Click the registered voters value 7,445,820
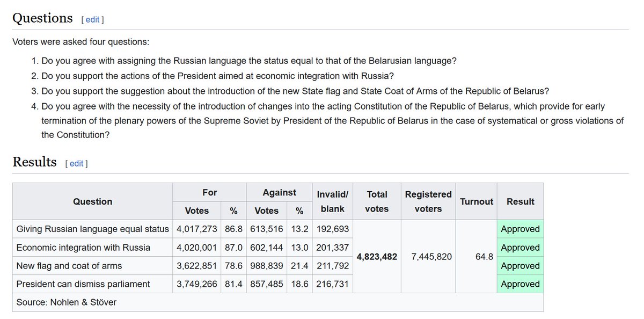 click(x=428, y=257)
